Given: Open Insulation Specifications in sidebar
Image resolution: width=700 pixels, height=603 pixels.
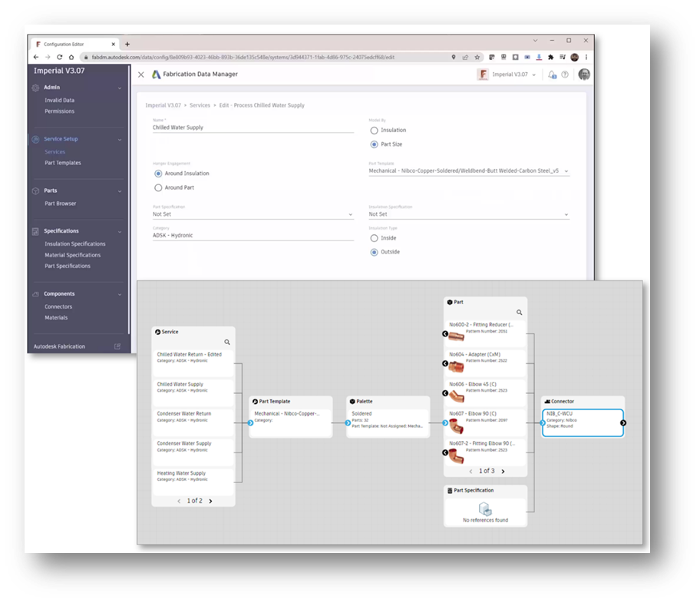Looking at the screenshot, I should 75,244.
